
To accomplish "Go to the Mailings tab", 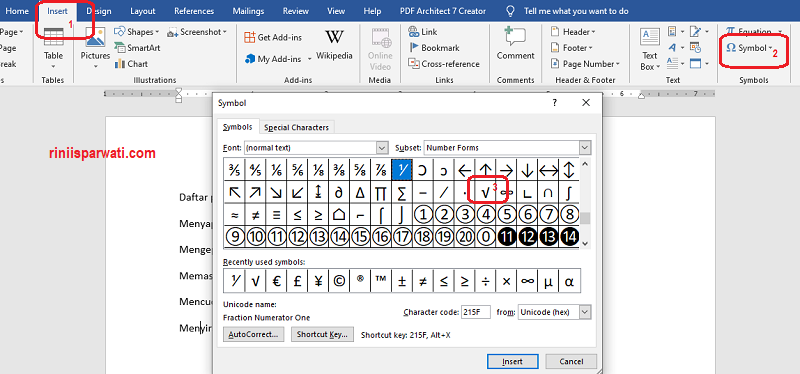I will (x=248, y=11).
